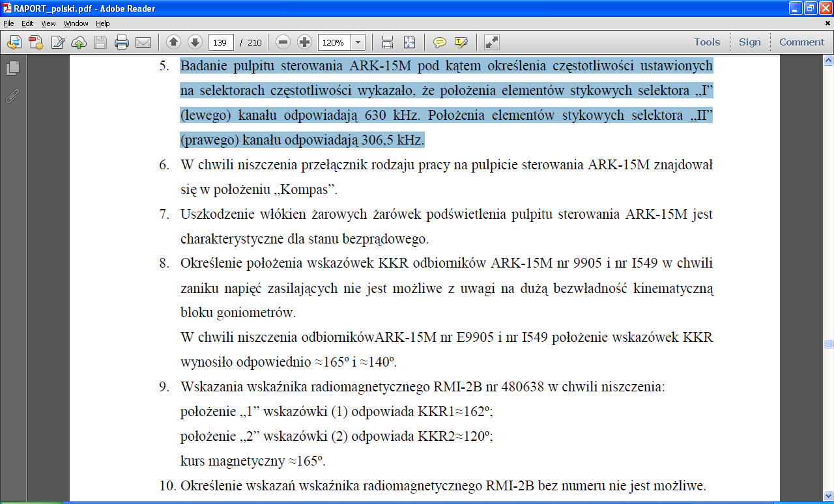Viewport: 834px width, 504px height.
Task: Click the total pages label '210'
Action: pyautogui.click(x=254, y=42)
